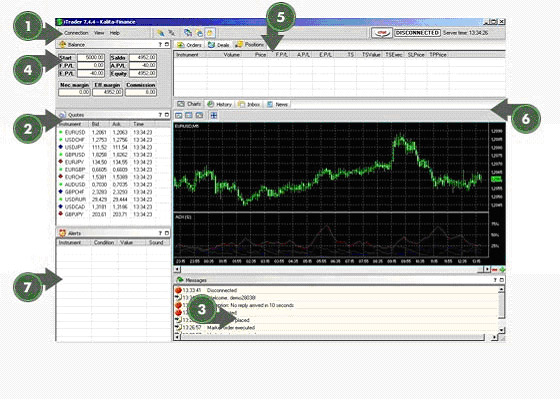This screenshot has height=400, width=560.
Task: Click the Balance panel help question mark
Action: (160, 45)
